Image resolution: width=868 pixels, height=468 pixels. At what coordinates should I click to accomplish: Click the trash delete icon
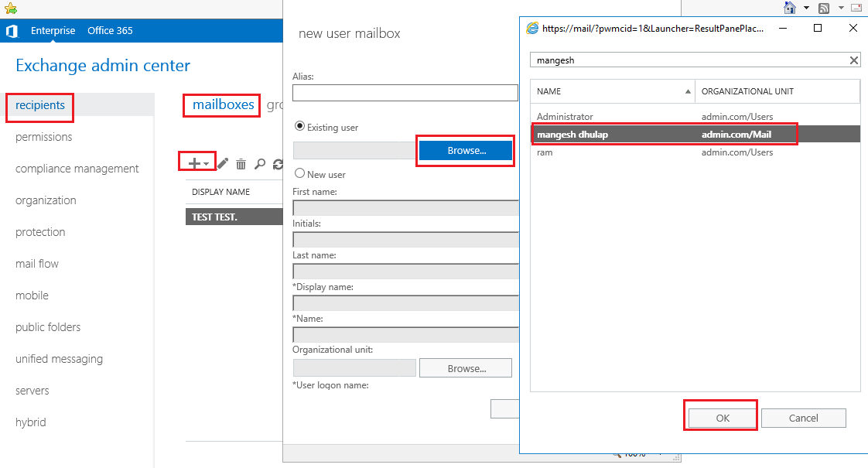[241, 164]
